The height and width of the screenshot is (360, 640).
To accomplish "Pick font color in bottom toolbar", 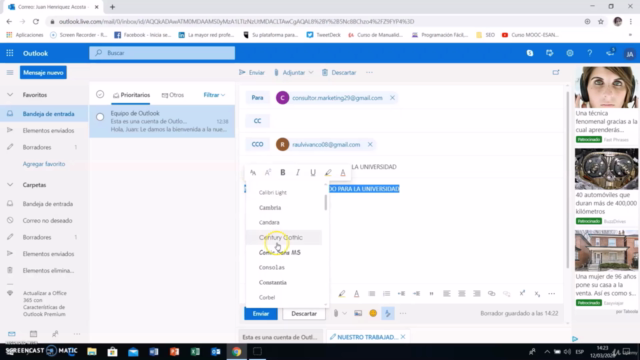I will tap(357, 293).
